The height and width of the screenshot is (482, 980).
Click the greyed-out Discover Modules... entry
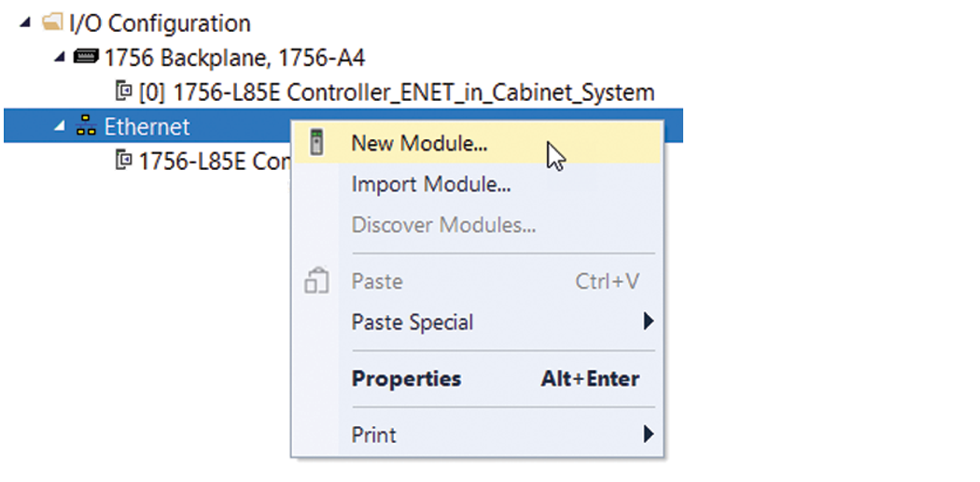[478, 225]
